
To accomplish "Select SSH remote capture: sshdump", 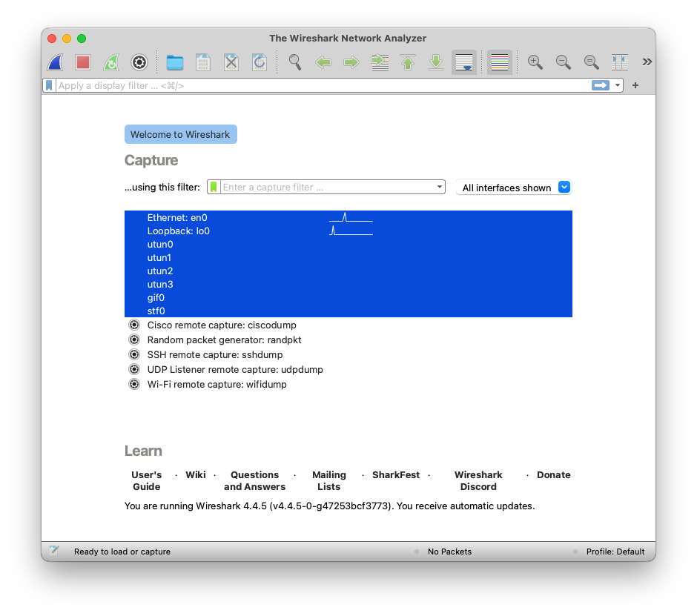I will [215, 354].
